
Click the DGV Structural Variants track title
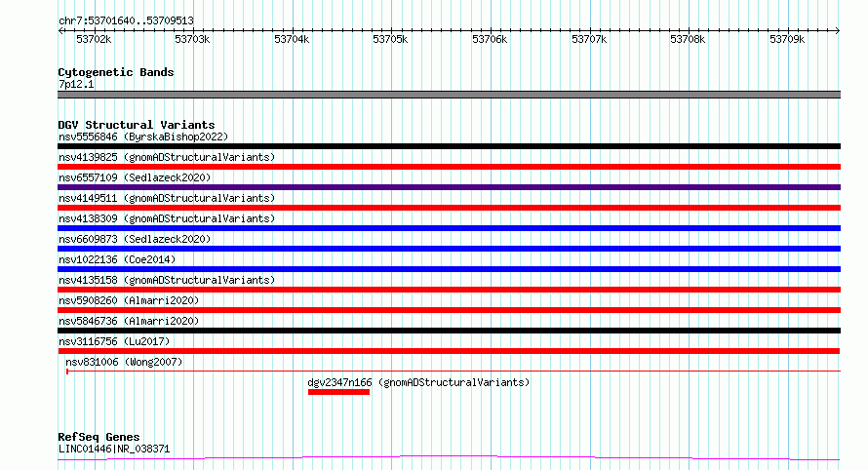point(137,125)
